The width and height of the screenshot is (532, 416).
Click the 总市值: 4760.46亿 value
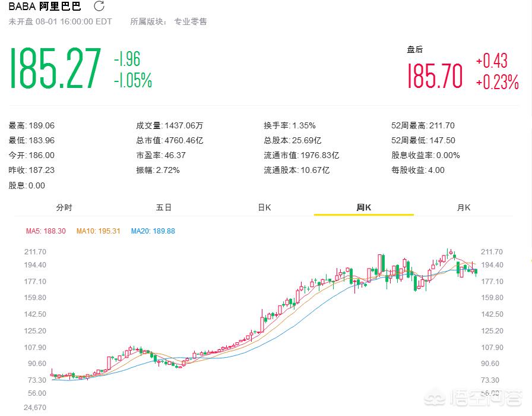click(170, 141)
